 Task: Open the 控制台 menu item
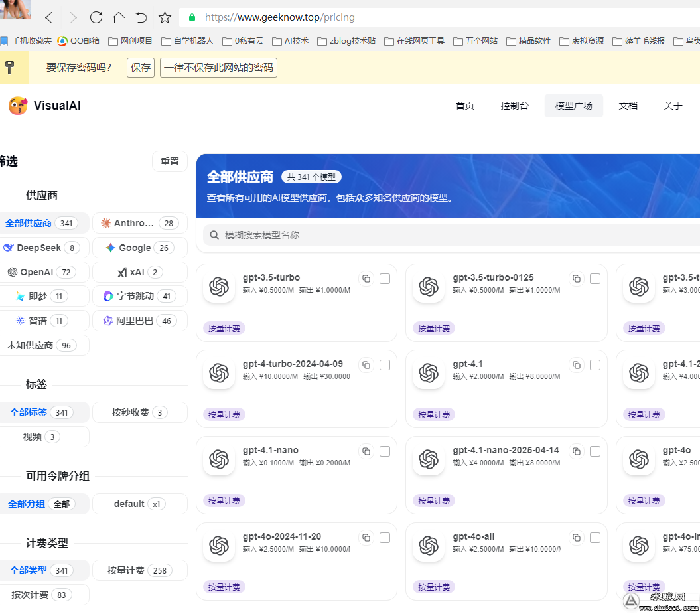515,105
